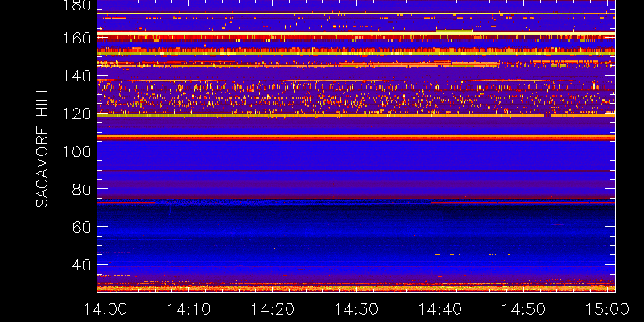Click the 40 frequency axis label
644x322 pixels.
coord(81,265)
